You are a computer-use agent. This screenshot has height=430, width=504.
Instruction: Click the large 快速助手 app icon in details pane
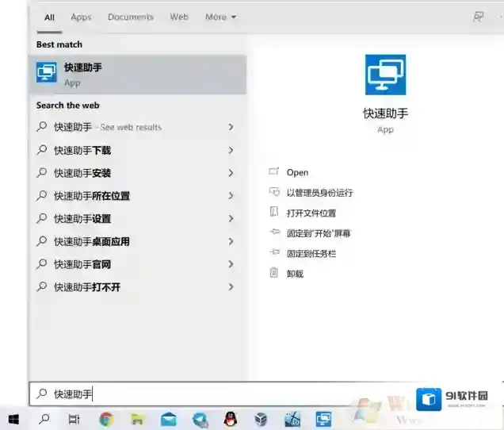pos(385,75)
